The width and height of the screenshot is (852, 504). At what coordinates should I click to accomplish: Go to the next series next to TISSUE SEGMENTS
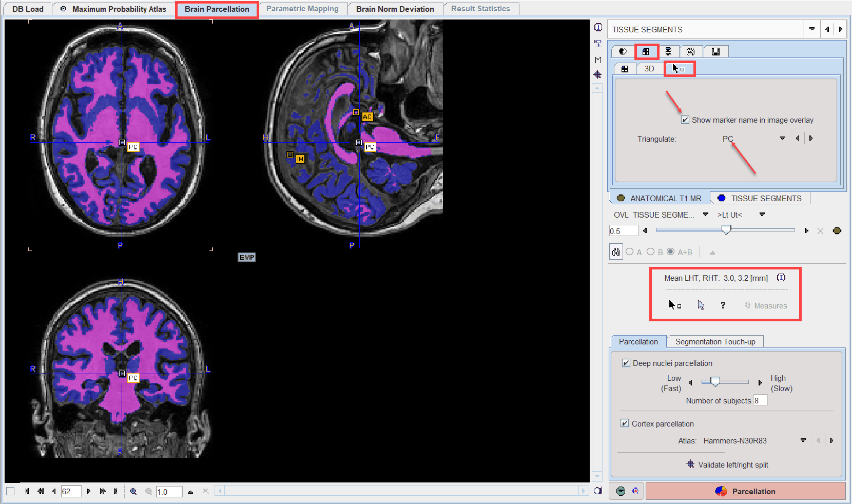840,29
